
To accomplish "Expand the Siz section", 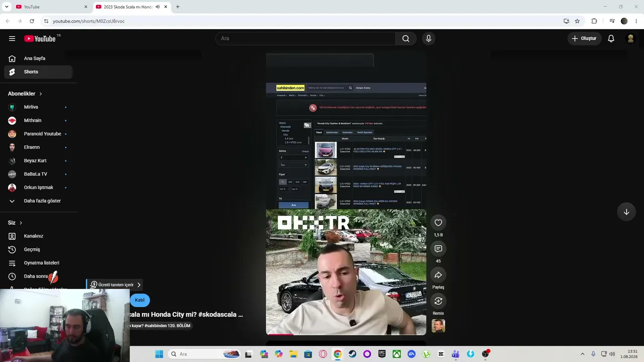I will (15, 223).
